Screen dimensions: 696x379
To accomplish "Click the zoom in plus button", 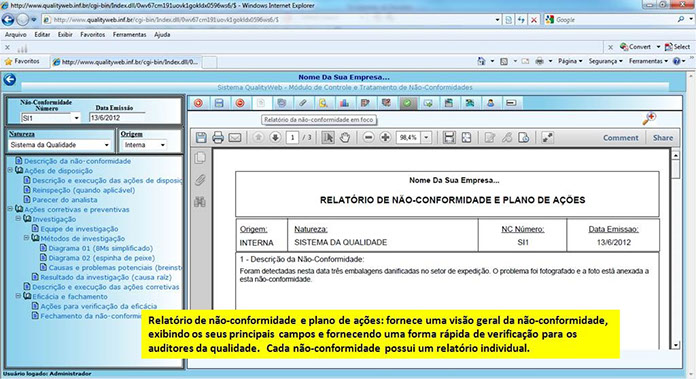I will pyautogui.click(x=385, y=138).
